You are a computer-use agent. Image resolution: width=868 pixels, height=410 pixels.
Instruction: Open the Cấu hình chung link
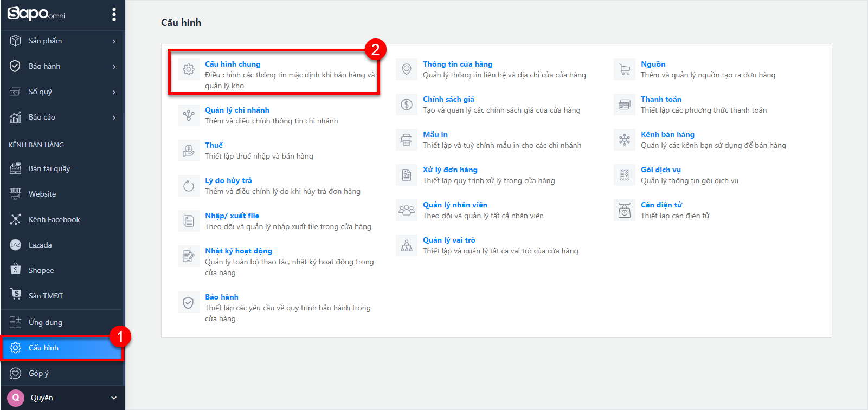233,64
